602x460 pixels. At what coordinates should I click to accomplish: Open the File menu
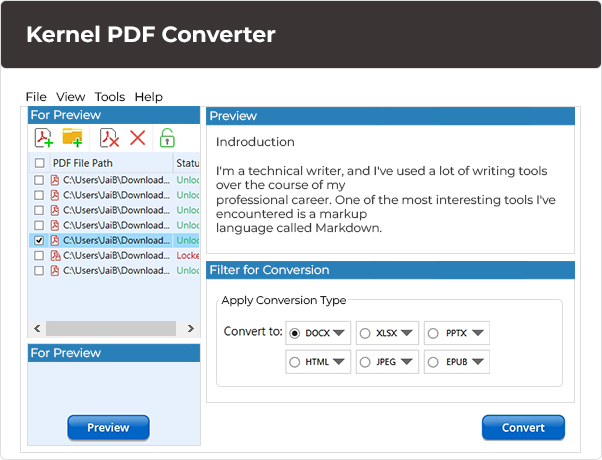(36, 97)
